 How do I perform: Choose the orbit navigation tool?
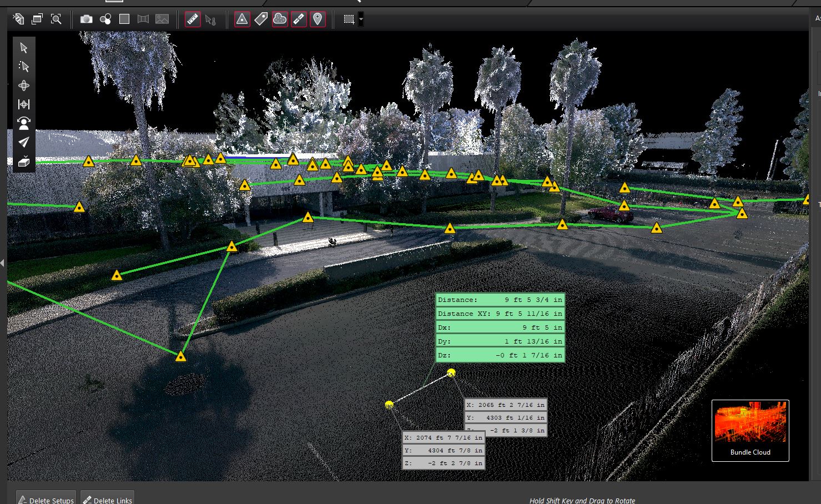tap(24, 85)
